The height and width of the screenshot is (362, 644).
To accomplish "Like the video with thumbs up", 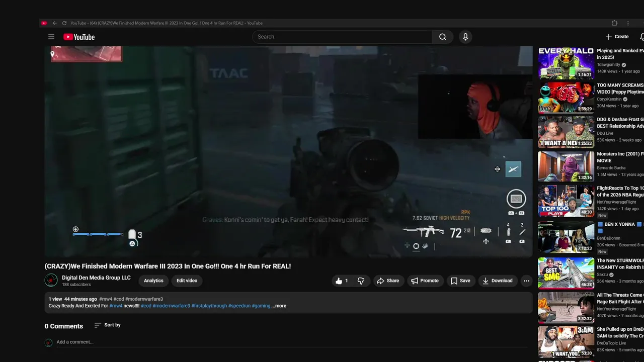I will click(342, 281).
